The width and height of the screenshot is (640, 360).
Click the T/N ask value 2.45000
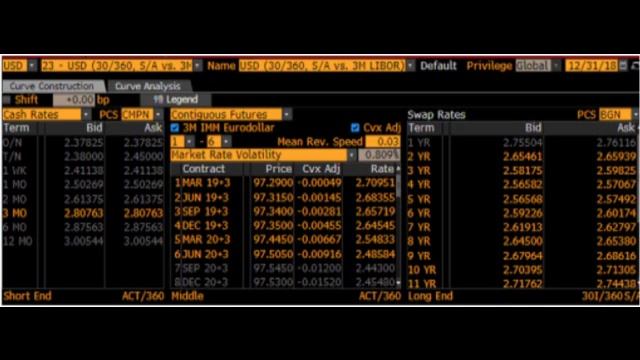[143, 156]
